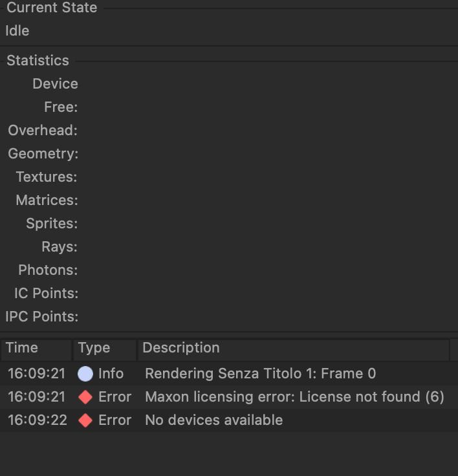Click the Geometry statistics label
The height and width of the screenshot is (476, 458).
[x=43, y=153]
